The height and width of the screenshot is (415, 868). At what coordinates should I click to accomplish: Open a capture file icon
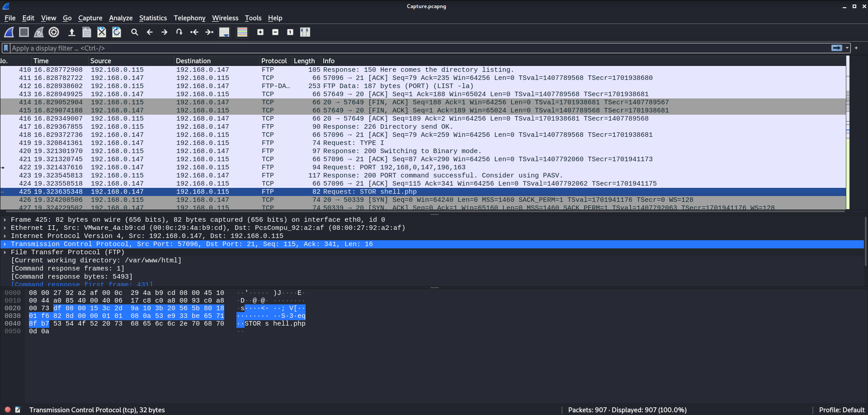pos(71,32)
